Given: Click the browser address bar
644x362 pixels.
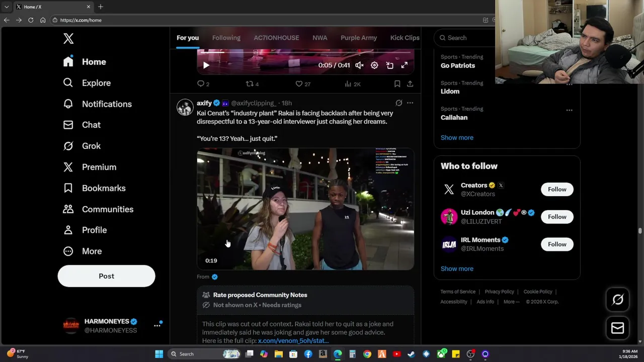Looking at the screenshot, I should tap(267, 20).
